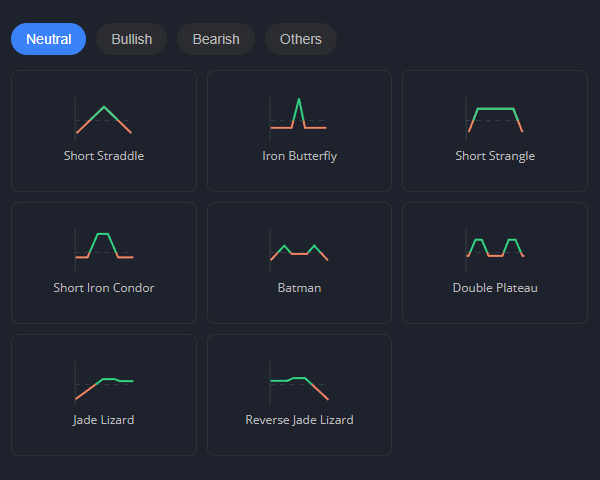Click the "Short Straddle" text label
Screen dimensions: 600x480
104,156
